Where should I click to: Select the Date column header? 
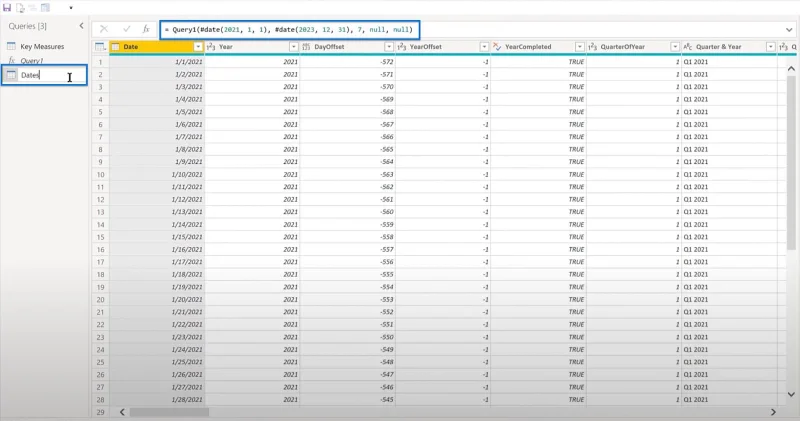tap(131, 47)
